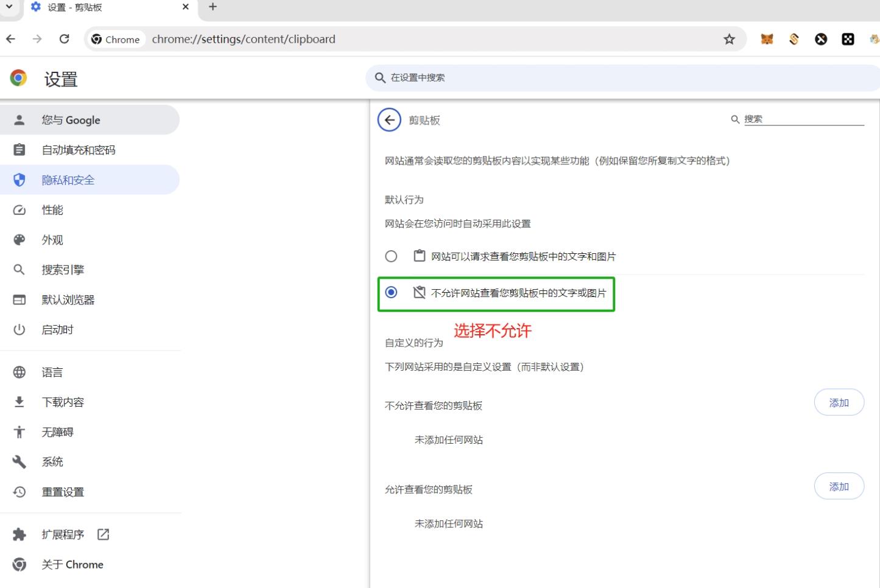Select 网站可以请求查看您剪贴板 radio option
880x588 pixels.
pyautogui.click(x=391, y=256)
